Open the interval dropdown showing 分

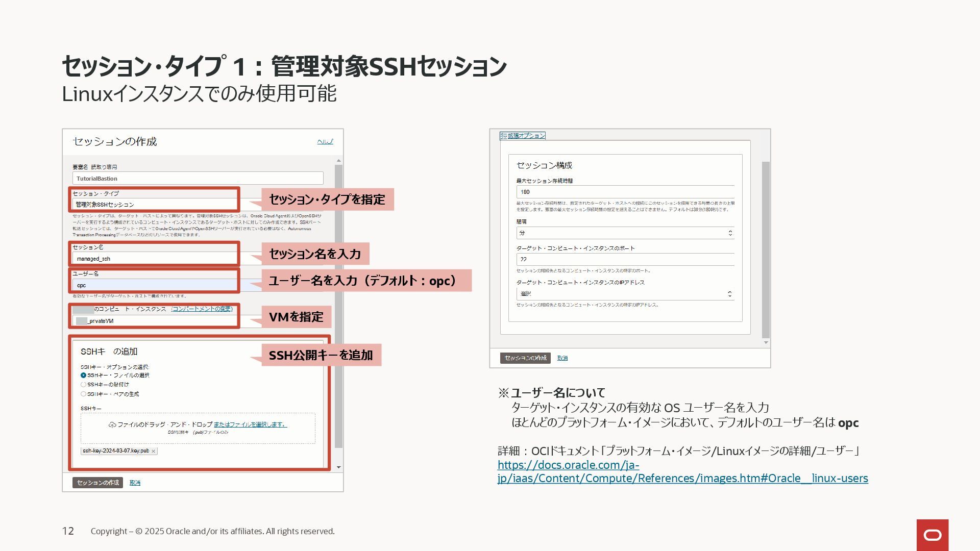(625, 233)
